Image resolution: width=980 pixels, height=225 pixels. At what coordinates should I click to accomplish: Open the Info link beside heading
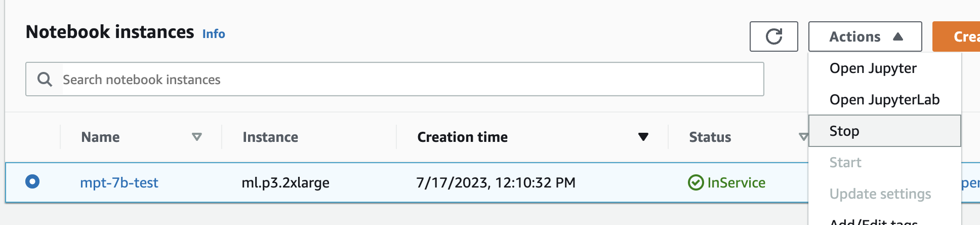(x=214, y=34)
